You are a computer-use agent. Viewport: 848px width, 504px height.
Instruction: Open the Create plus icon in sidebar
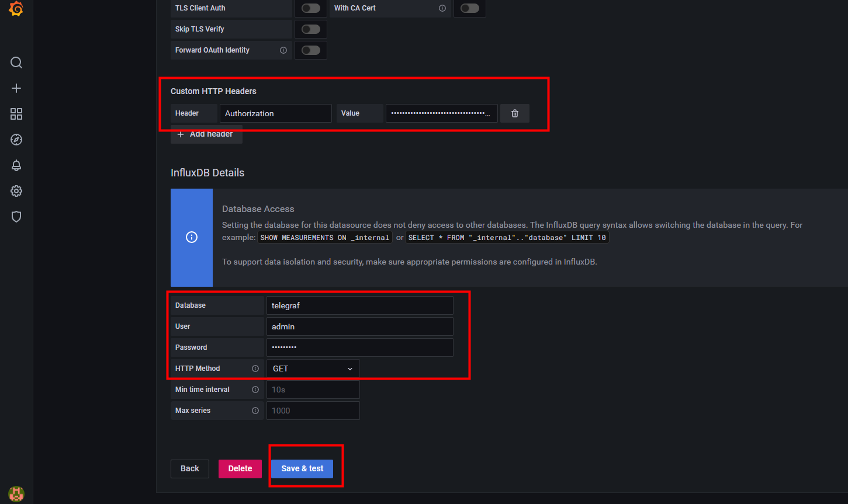pyautogui.click(x=16, y=88)
